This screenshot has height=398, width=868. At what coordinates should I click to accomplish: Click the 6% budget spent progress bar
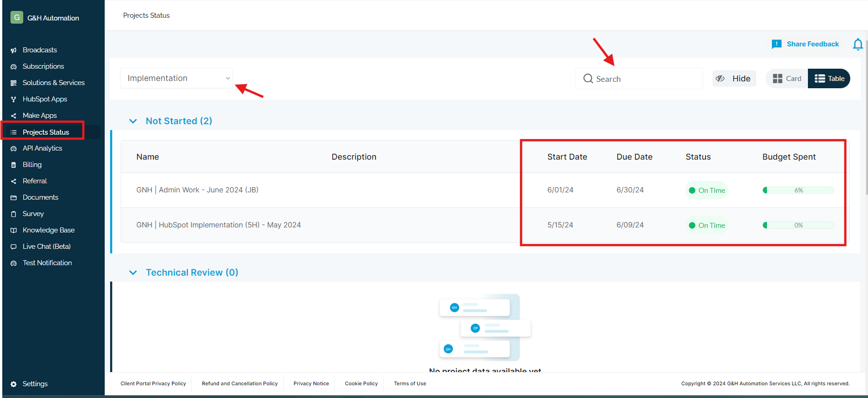[798, 190]
